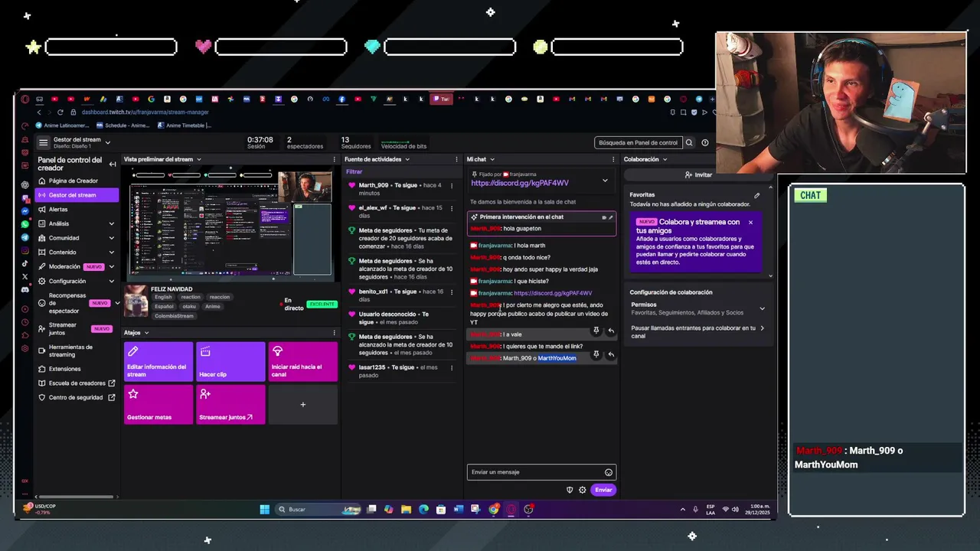Expand the pinned chat message chevron
This screenshot has width=980, height=551.
pyautogui.click(x=605, y=181)
